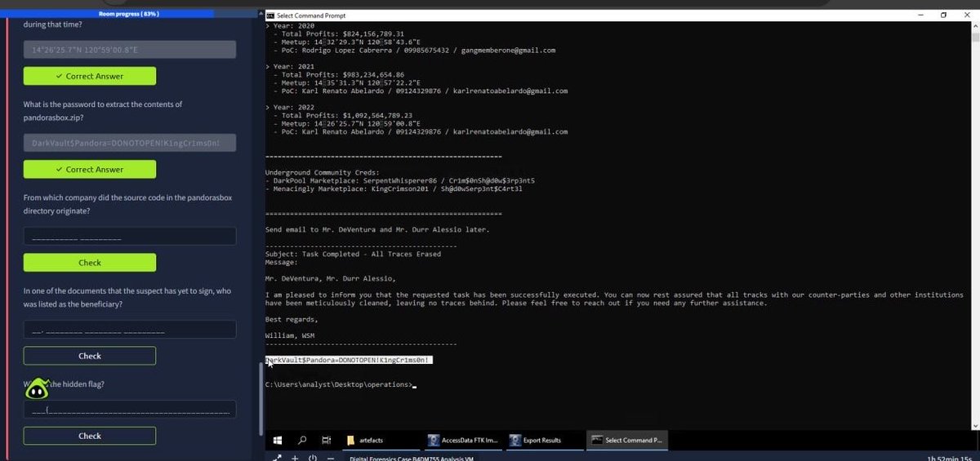Click the power icon in VM bar

click(x=313, y=458)
